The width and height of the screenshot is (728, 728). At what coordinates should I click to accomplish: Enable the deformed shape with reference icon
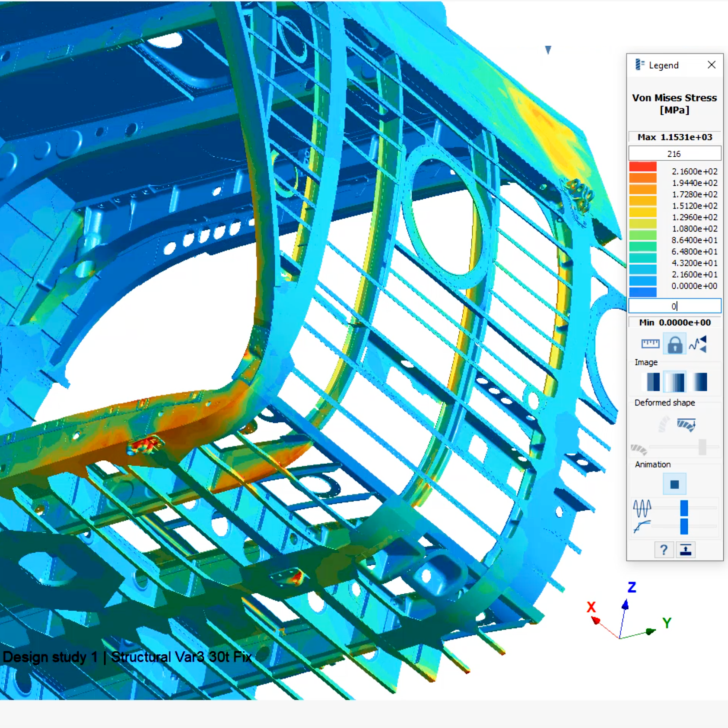[x=687, y=424]
